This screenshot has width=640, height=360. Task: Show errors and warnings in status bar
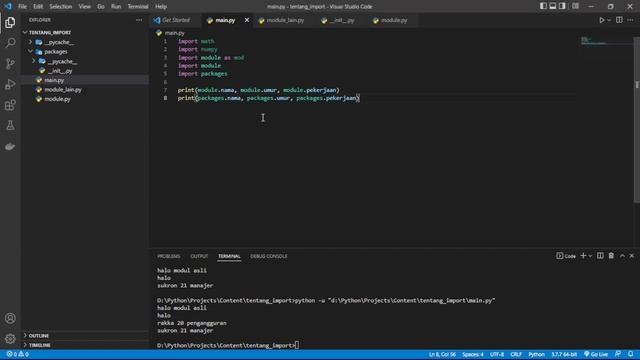coord(18,354)
